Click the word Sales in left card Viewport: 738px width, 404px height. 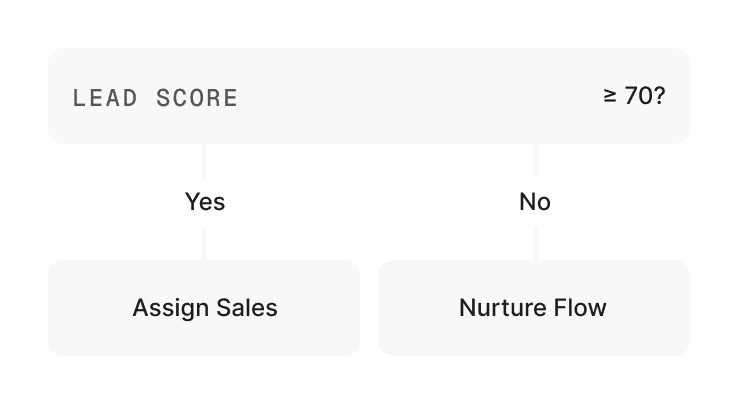(247, 308)
